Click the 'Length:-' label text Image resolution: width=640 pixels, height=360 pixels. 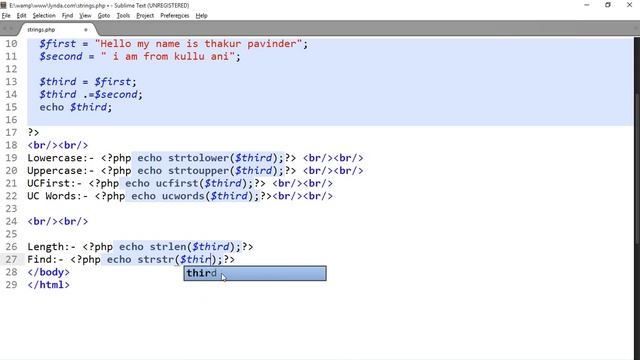(x=51, y=247)
